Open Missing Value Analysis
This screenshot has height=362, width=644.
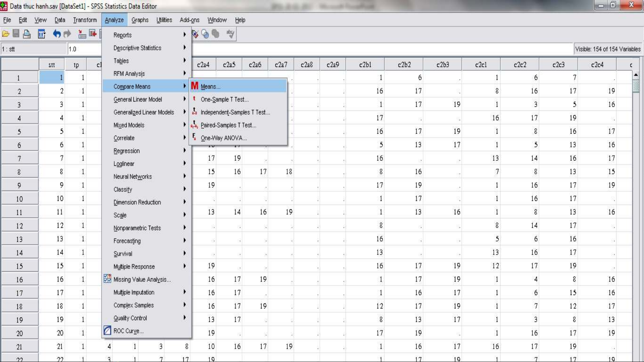[142, 279]
